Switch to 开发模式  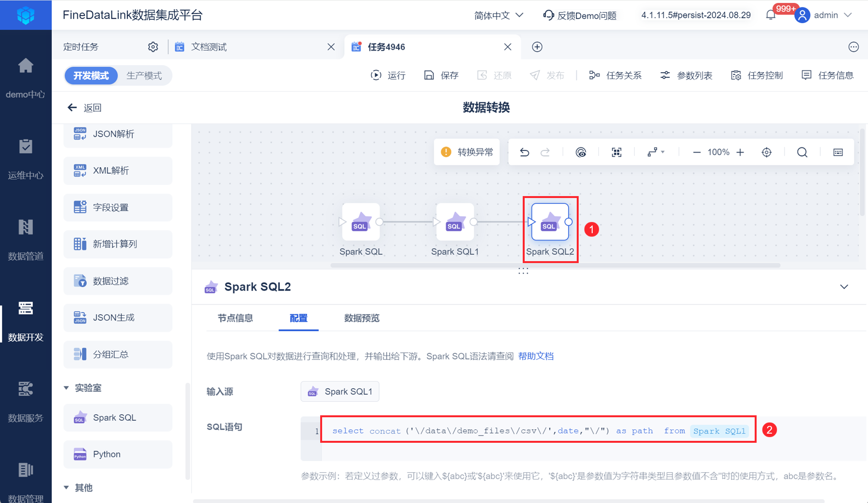pyautogui.click(x=91, y=76)
